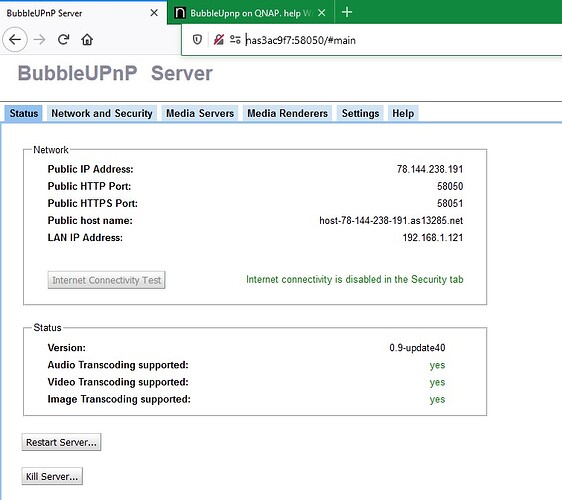Click the Public host name label

tap(90, 220)
